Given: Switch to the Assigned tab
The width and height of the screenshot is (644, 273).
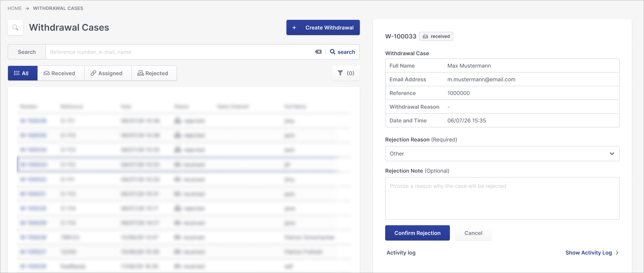Looking at the screenshot, I should [x=108, y=73].
